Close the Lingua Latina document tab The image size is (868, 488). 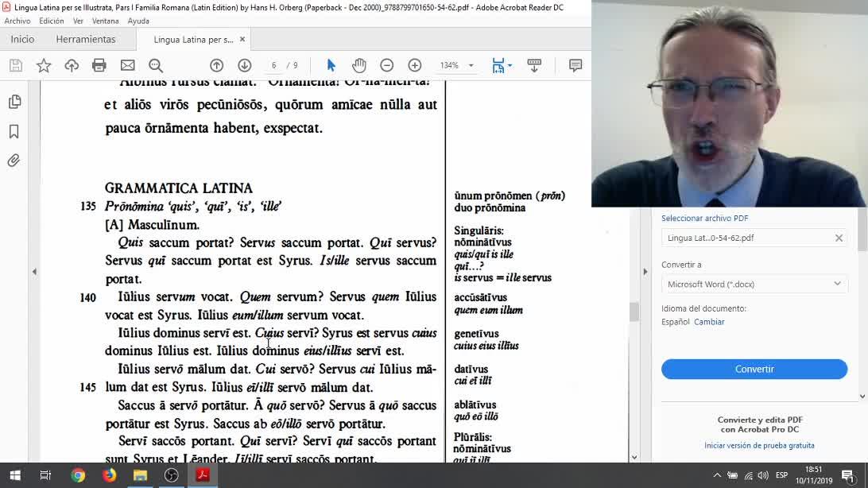[242, 39]
